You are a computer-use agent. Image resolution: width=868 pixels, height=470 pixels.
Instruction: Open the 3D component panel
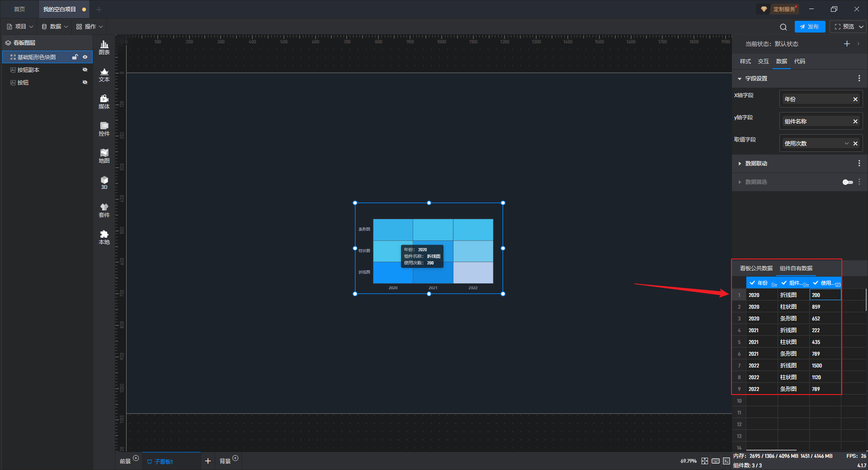pyautogui.click(x=104, y=183)
